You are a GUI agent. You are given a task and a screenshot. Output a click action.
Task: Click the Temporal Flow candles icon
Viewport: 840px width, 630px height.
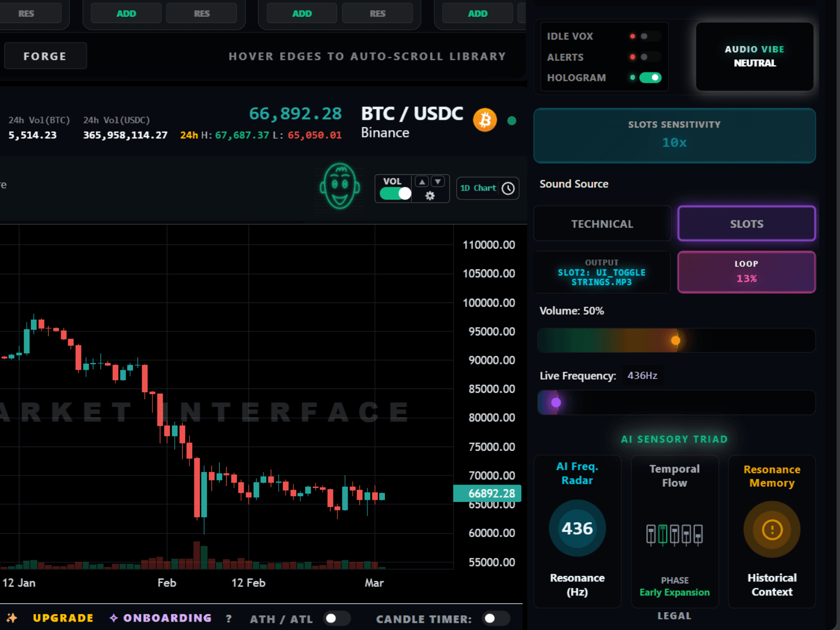[674, 534]
